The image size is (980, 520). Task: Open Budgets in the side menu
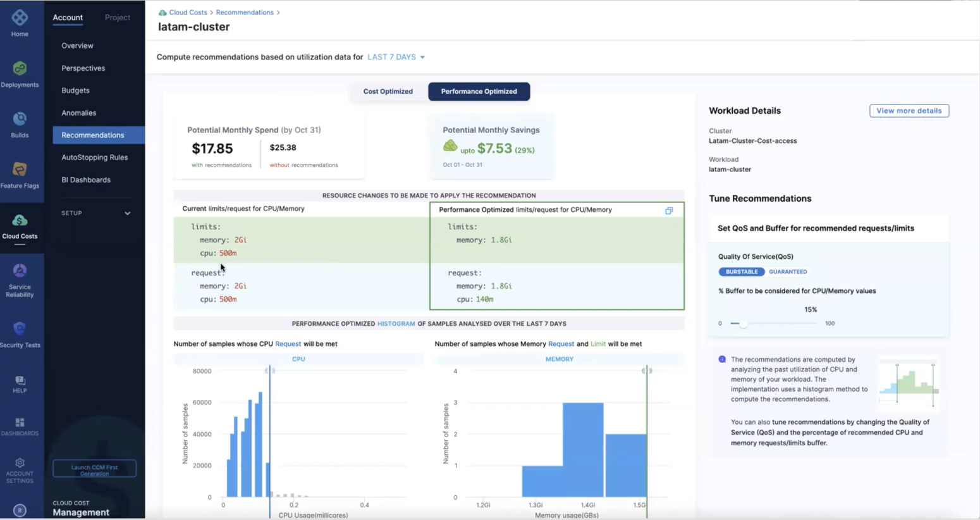tap(75, 90)
